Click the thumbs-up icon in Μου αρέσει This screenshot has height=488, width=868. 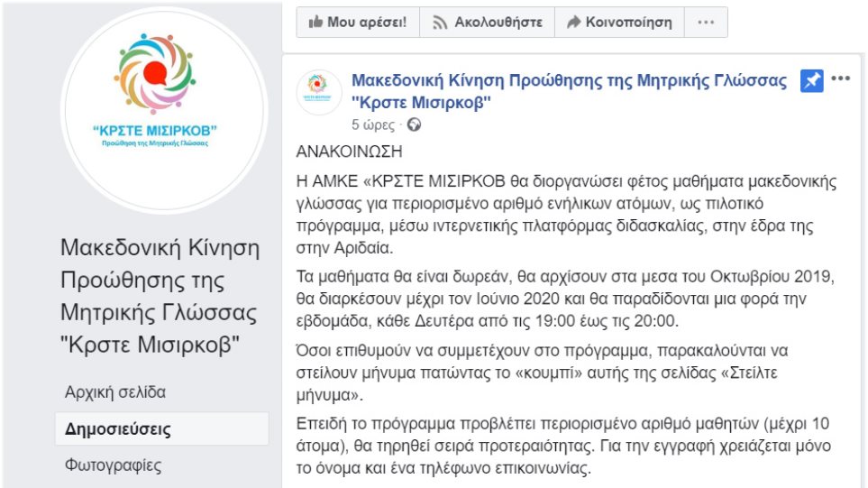point(315,22)
